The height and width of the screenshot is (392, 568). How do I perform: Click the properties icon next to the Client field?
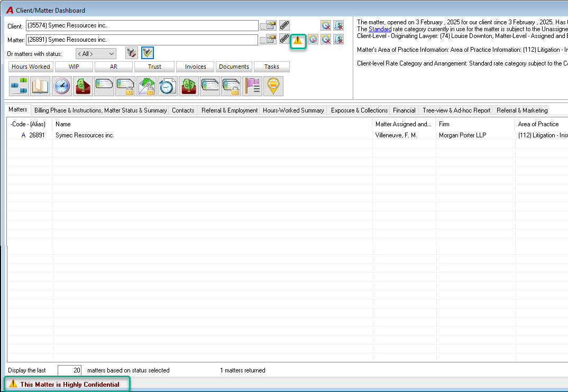pyautogui.click(x=271, y=25)
